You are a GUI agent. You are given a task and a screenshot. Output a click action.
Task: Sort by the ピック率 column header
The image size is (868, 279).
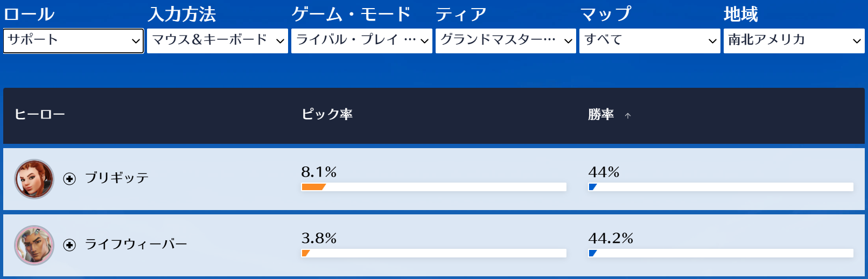tap(327, 114)
